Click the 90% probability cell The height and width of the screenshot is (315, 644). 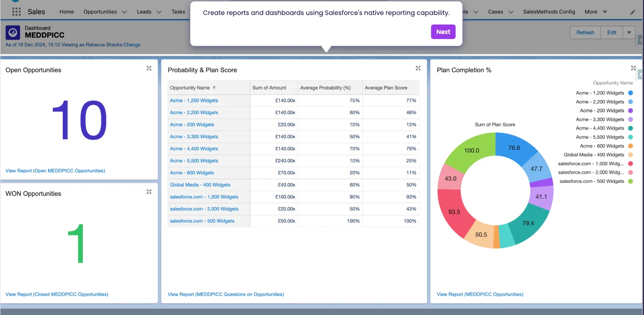[x=330, y=197]
